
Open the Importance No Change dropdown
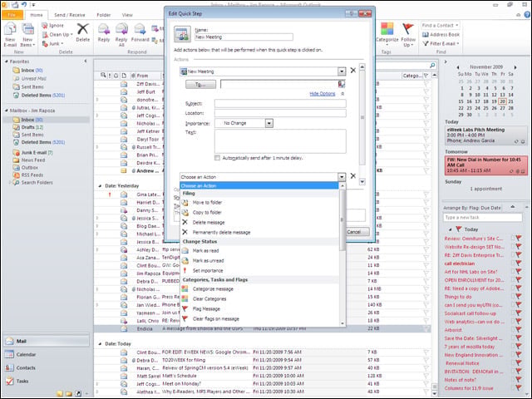click(x=269, y=123)
